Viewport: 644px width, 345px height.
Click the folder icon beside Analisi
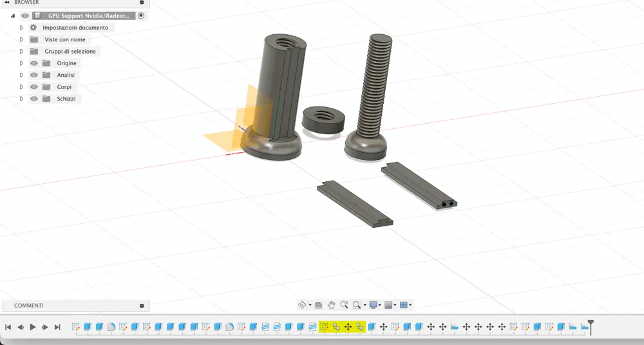(x=46, y=75)
